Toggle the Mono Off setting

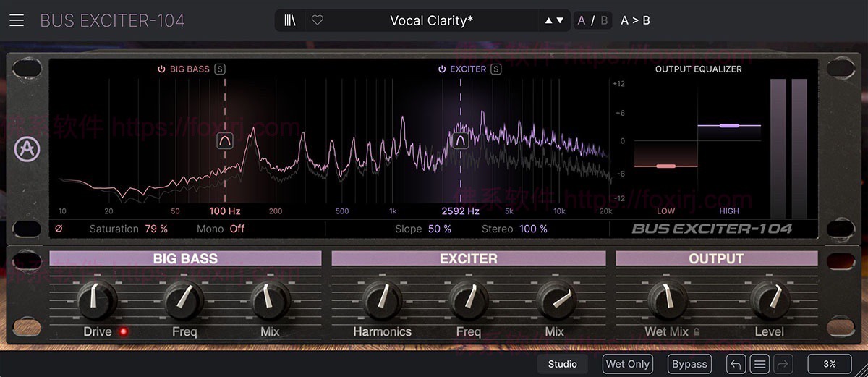point(237,229)
